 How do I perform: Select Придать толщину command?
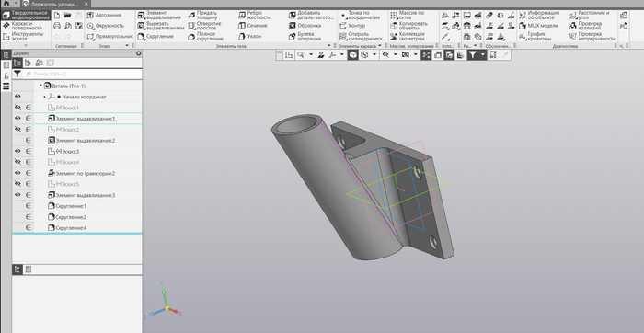pyautogui.click(x=203, y=16)
